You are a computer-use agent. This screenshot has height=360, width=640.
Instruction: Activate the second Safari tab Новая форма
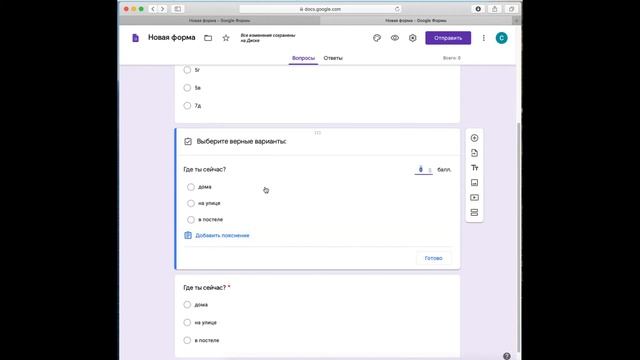tap(416, 20)
